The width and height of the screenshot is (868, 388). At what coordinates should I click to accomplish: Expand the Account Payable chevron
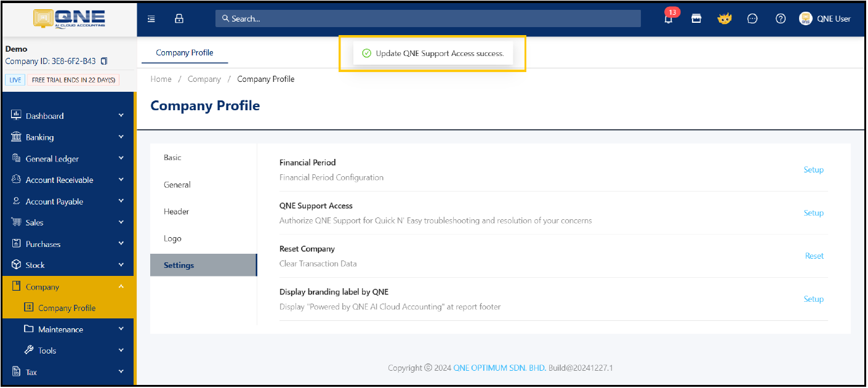pyautogui.click(x=121, y=201)
